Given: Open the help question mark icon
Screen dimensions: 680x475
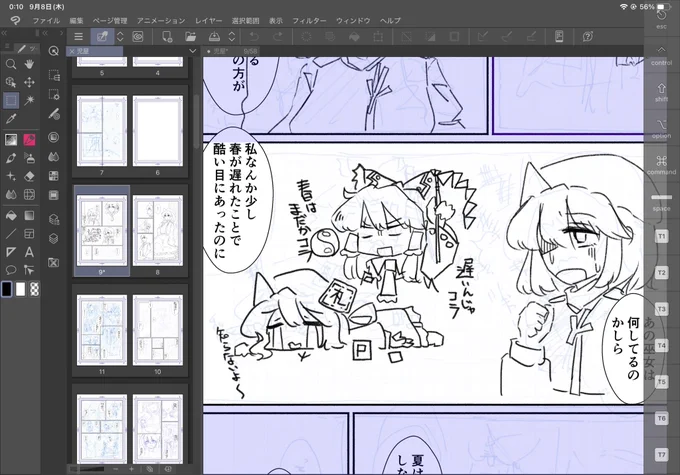Looking at the screenshot, I should 588,37.
